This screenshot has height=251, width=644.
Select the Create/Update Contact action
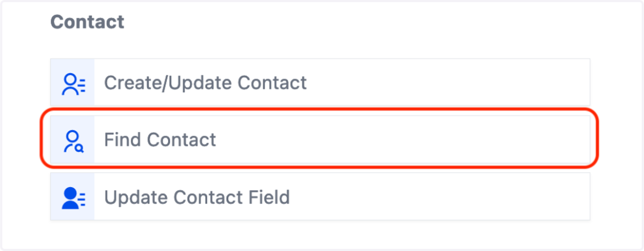tap(320, 82)
